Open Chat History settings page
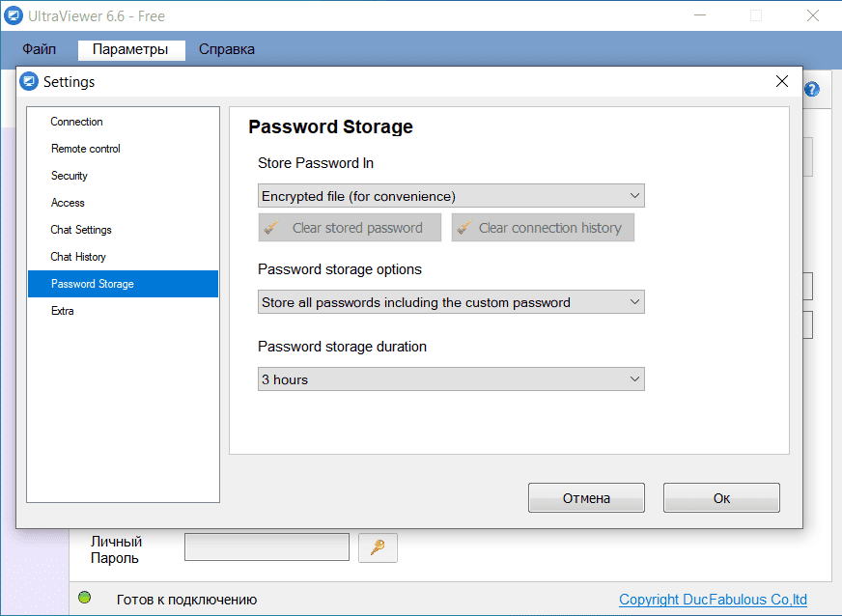 click(78, 257)
